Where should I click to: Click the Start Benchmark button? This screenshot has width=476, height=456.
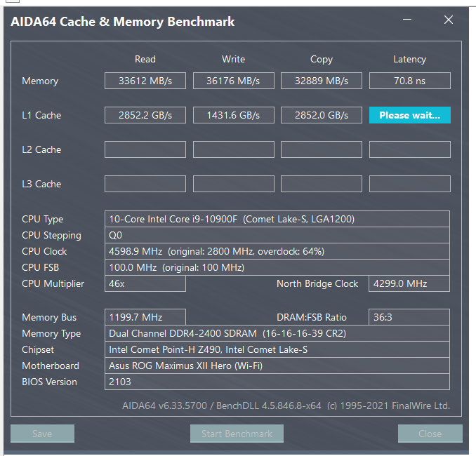click(x=237, y=434)
